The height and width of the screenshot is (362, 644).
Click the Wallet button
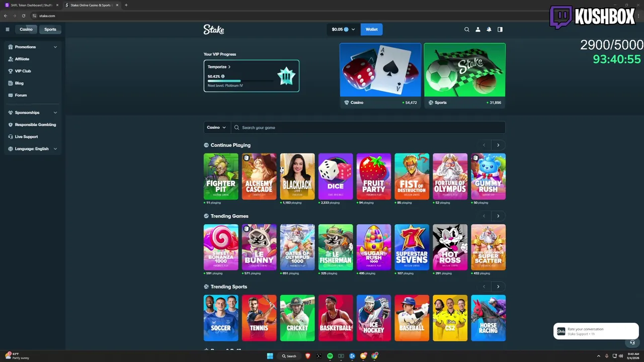(x=372, y=29)
